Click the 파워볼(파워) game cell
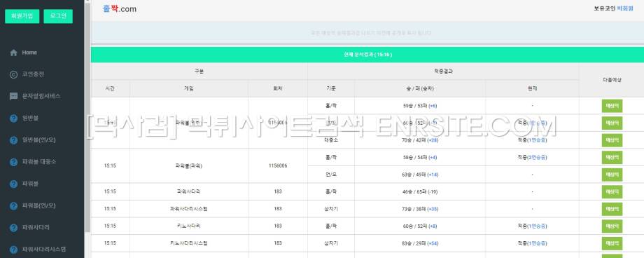This screenshot has width=644, height=258. 189,166
